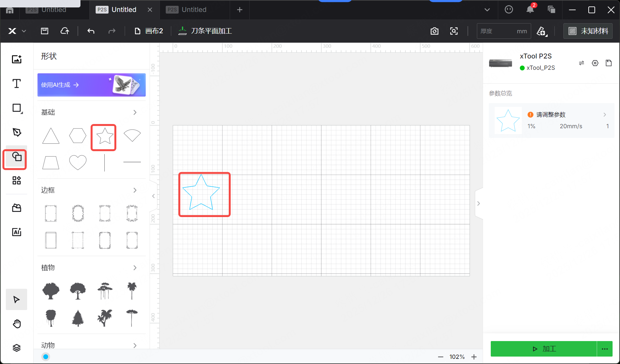This screenshot has height=364, width=620.
Task: Open the image import tool
Action: [x=16, y=59]
